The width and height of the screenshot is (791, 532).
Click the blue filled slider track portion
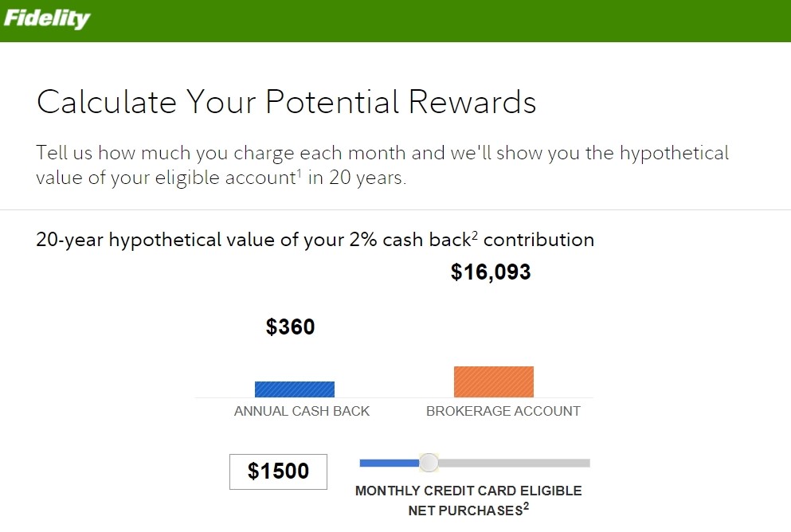(390, 463)
